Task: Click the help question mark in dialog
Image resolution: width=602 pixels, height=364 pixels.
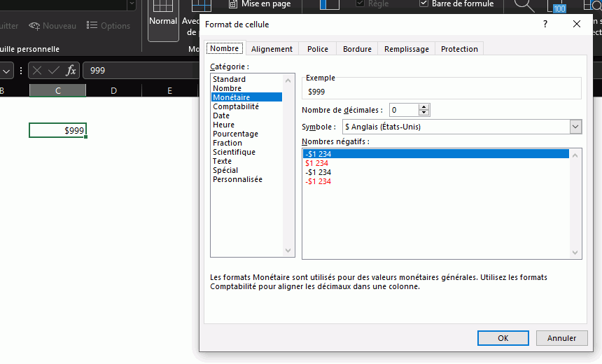Action: click(545, 24)
